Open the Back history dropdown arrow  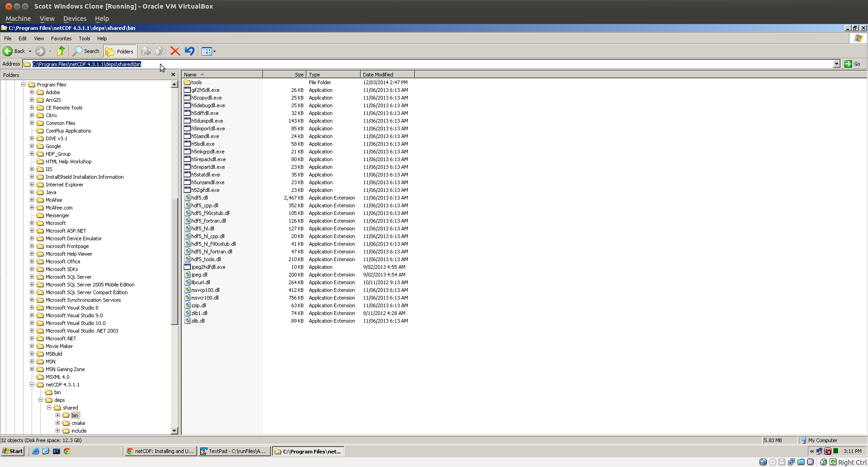(30, 51)
